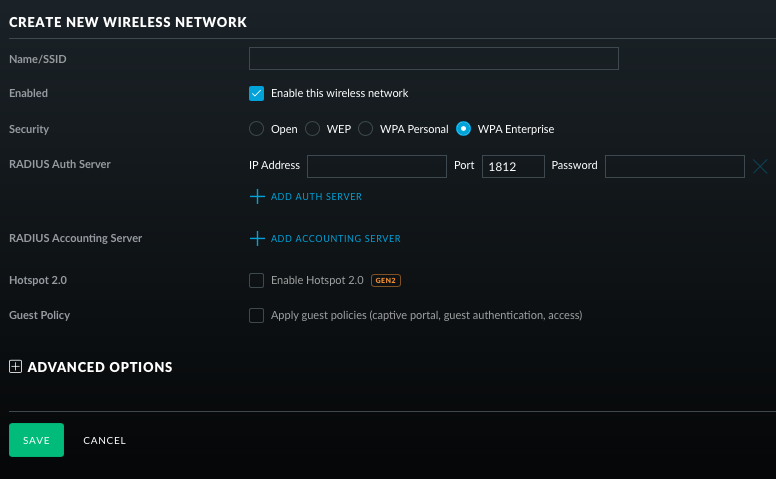Select the Open security radio button

(x=256, y=129)
